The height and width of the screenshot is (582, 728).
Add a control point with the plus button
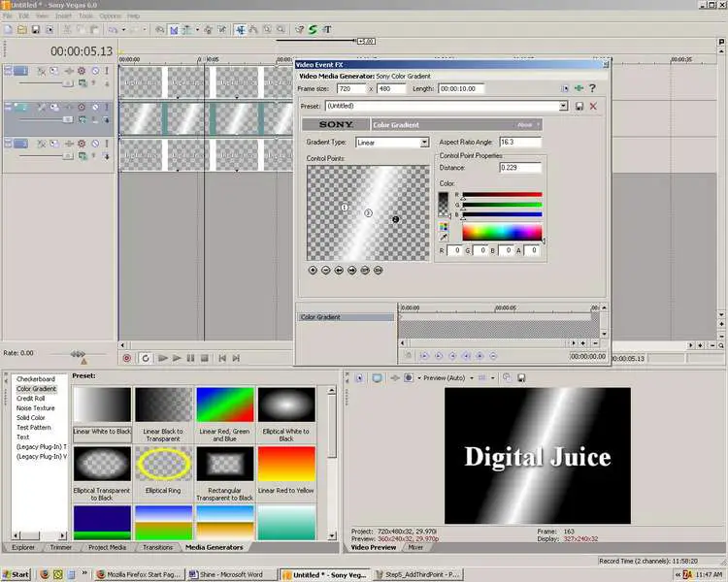[313, 270]
